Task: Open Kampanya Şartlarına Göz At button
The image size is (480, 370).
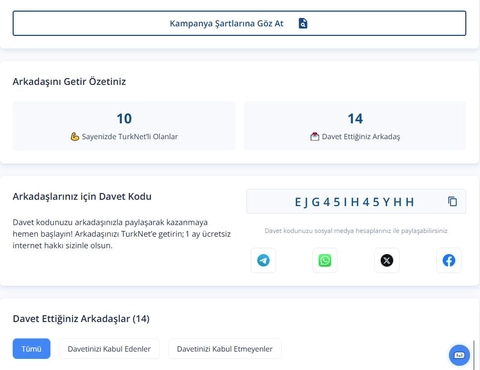Action: (x=239, y=23)
